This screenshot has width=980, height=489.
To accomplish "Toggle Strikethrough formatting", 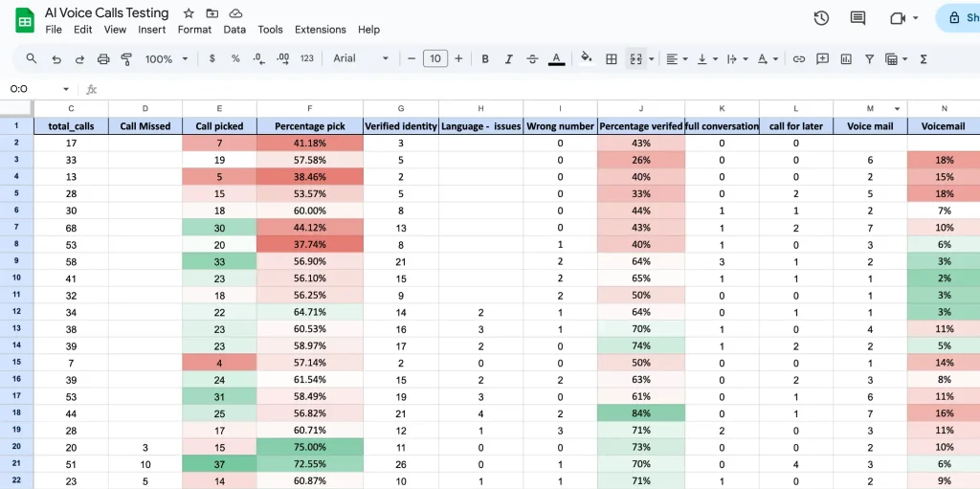I will click(533, 59).
